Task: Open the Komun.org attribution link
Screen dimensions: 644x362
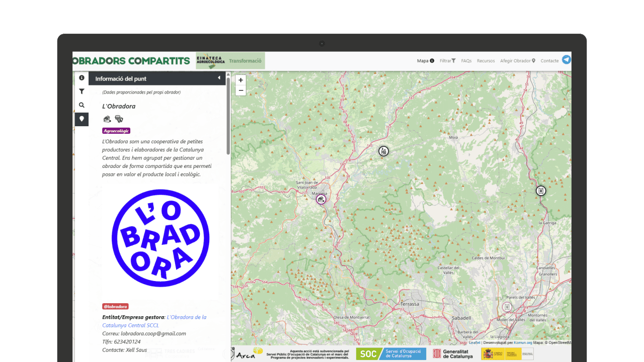Action: click(x=523, y=342)
